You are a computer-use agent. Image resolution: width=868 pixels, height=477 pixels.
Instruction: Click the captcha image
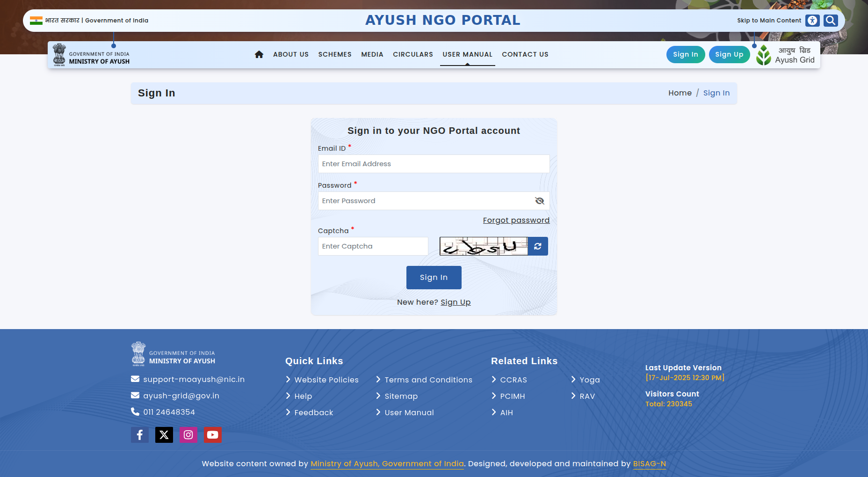(x=484, y=246)
